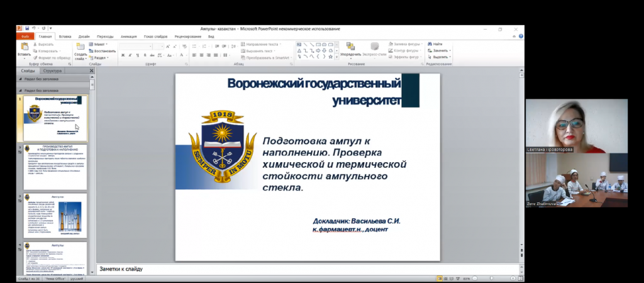Click the font color A icon
The height and width of the screenshot is (283, 644).
coord(182,55)
